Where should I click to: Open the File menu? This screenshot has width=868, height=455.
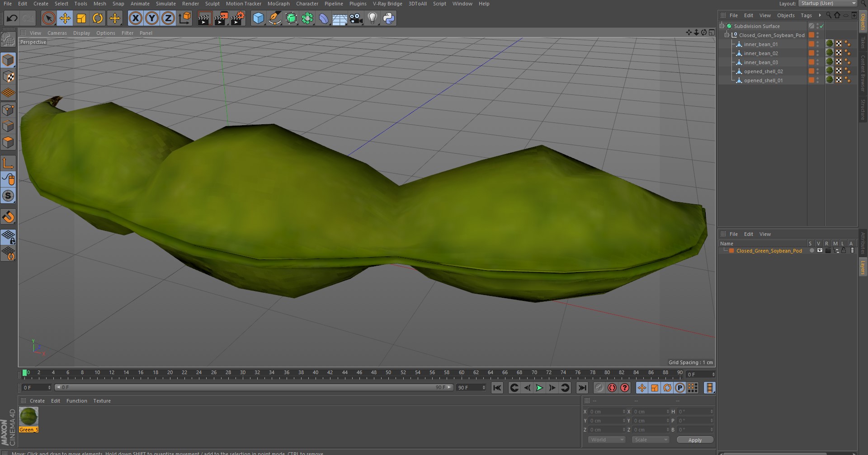click(8, 4)
